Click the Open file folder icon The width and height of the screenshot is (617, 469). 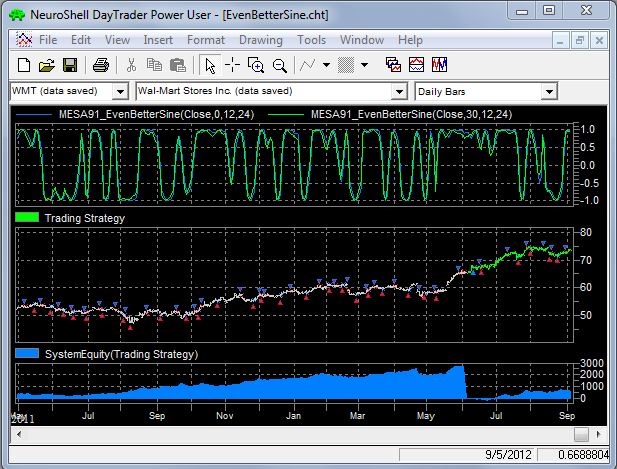tap(46, 65)
